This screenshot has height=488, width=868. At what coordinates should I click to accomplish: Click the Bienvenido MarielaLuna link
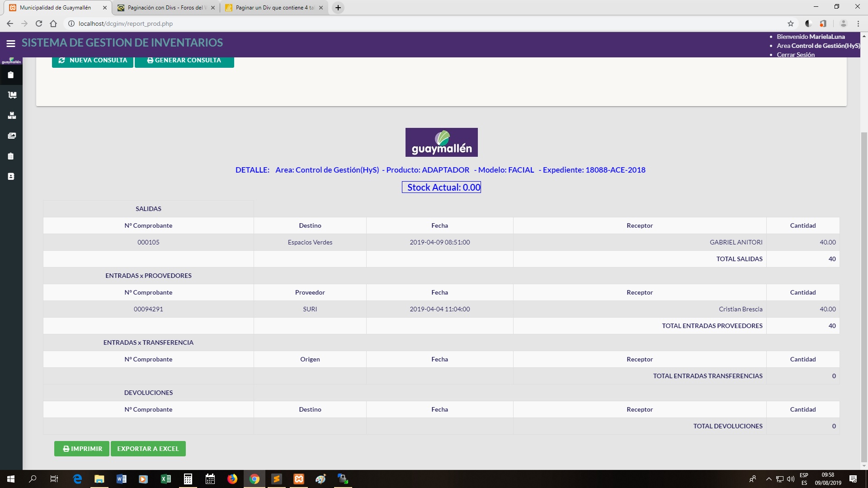click(x=811, y=37)
